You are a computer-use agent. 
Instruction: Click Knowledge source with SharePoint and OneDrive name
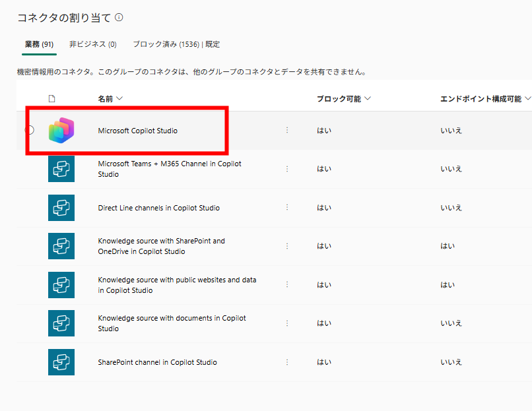coord(162,246)
